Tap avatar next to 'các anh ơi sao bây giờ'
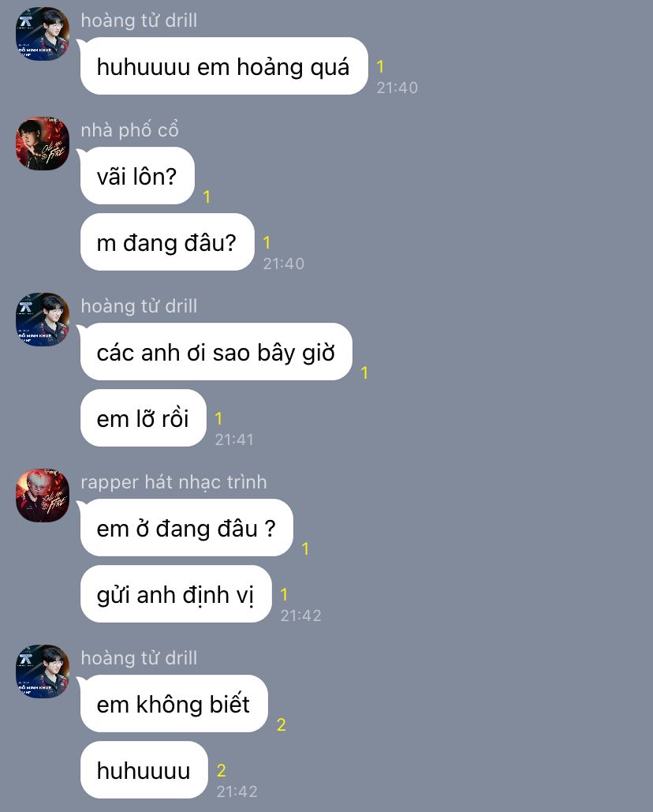Viewport: 653px width, 812px height. click(x=43, y=320)
